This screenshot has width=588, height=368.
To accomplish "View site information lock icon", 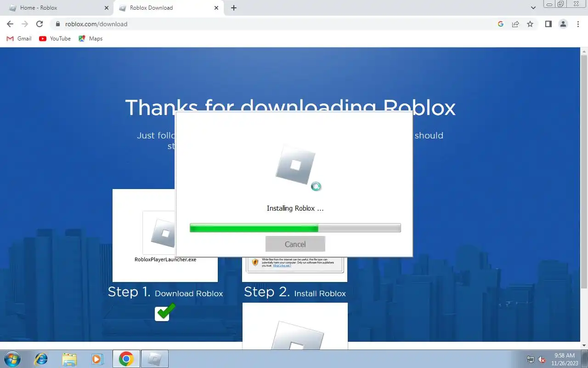I will click(58, 24).
